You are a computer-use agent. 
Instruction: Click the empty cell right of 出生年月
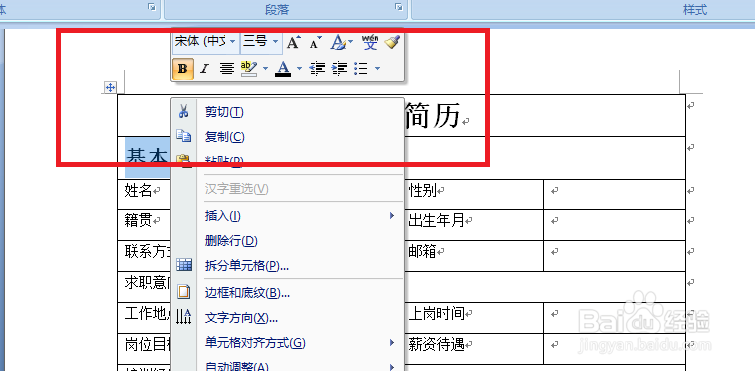[614, 225]
